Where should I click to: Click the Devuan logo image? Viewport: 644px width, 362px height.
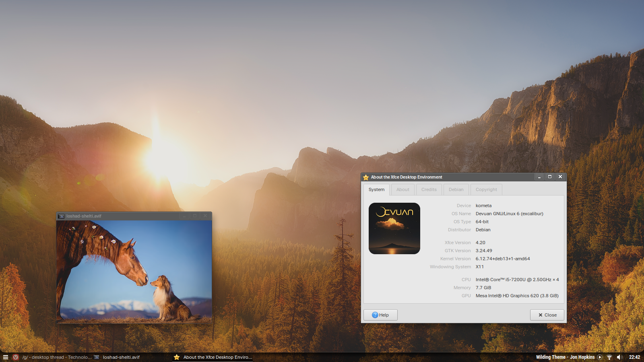394,228
